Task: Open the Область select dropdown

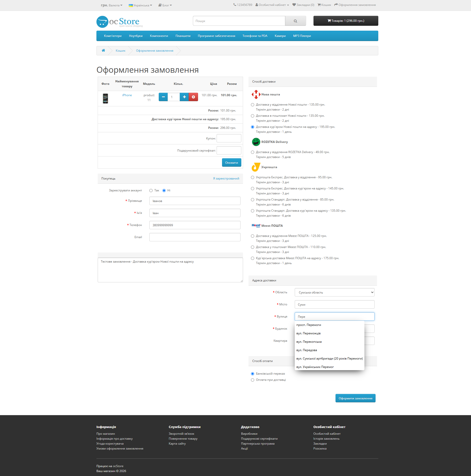Action: (x=335, y=292)
